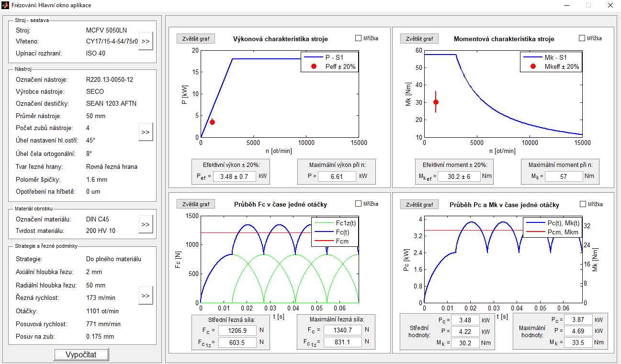
Task: Expand Strategie a řezné podmínky >> button
Action: (x=146, y=296)
